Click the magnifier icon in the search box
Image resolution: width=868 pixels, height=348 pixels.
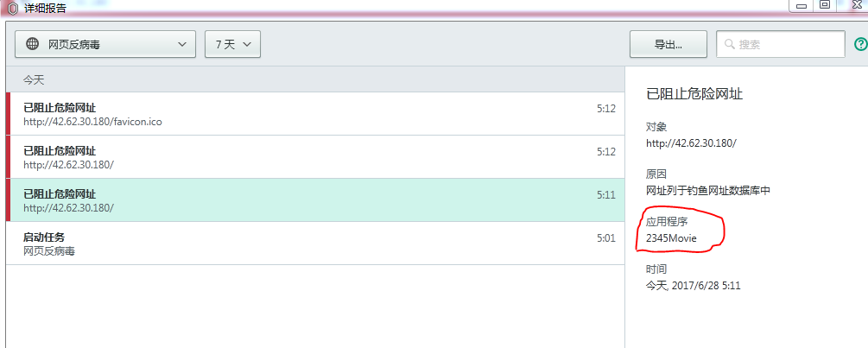pos(730,44)
